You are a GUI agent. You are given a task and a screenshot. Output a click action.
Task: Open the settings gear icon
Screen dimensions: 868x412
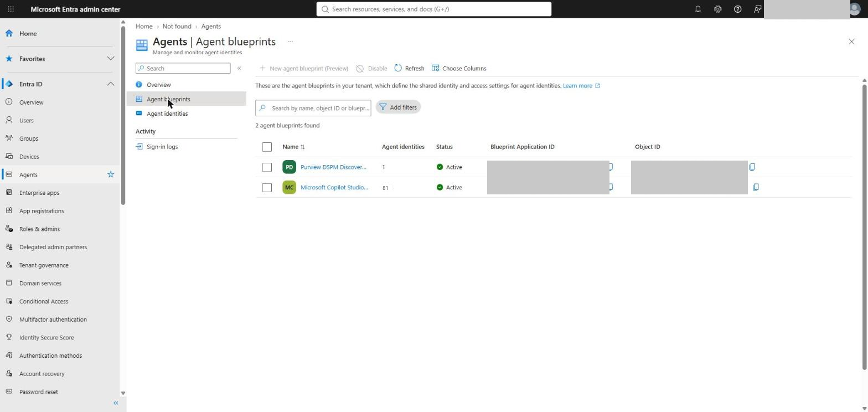coord(717,9)
